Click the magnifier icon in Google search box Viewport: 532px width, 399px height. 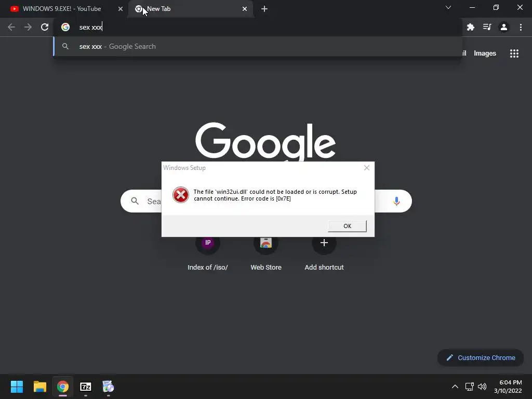135,201
